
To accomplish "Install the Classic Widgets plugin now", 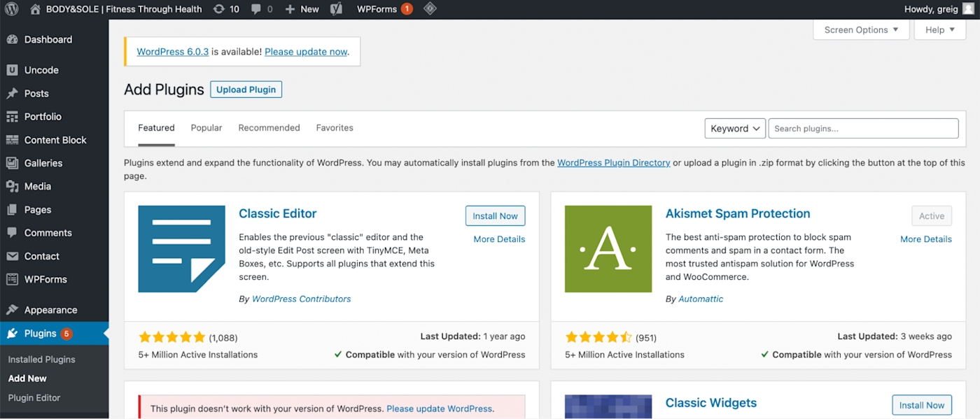I will pos(922,405).
